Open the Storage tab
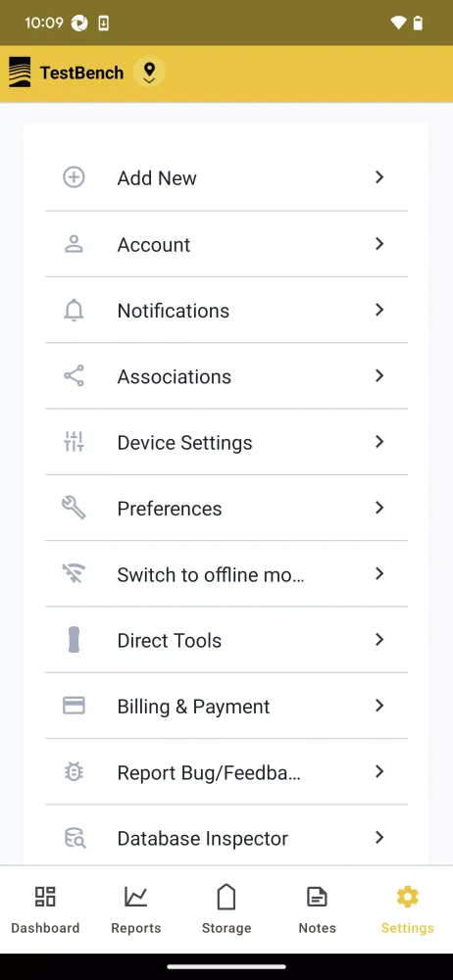 click(226, 909)
